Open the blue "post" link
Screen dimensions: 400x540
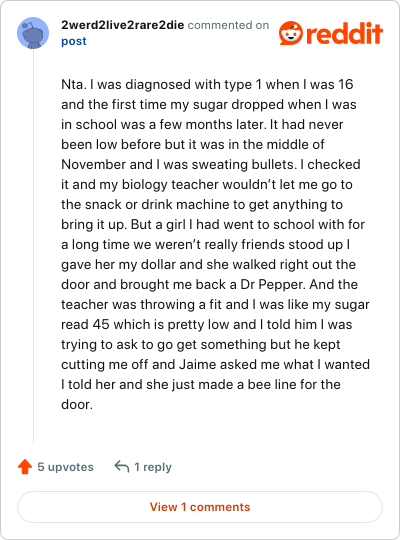(x=74, y=41)
